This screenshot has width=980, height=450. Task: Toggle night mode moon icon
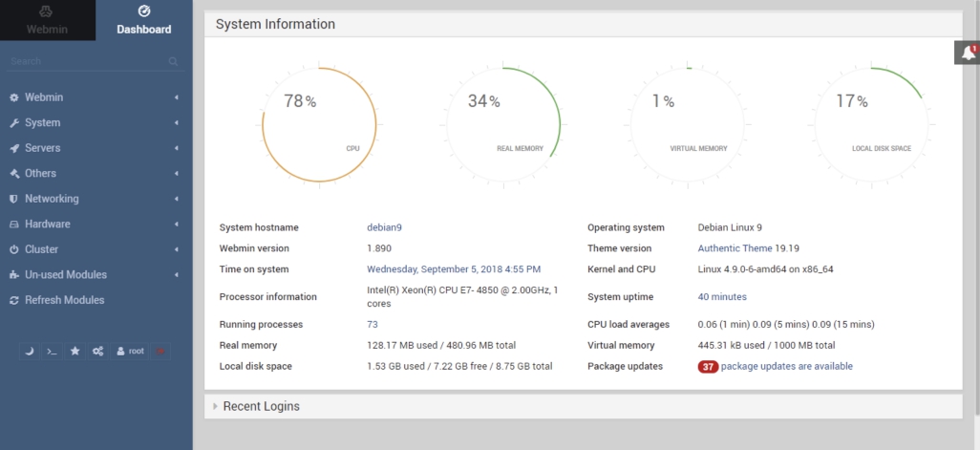(29, 352)
